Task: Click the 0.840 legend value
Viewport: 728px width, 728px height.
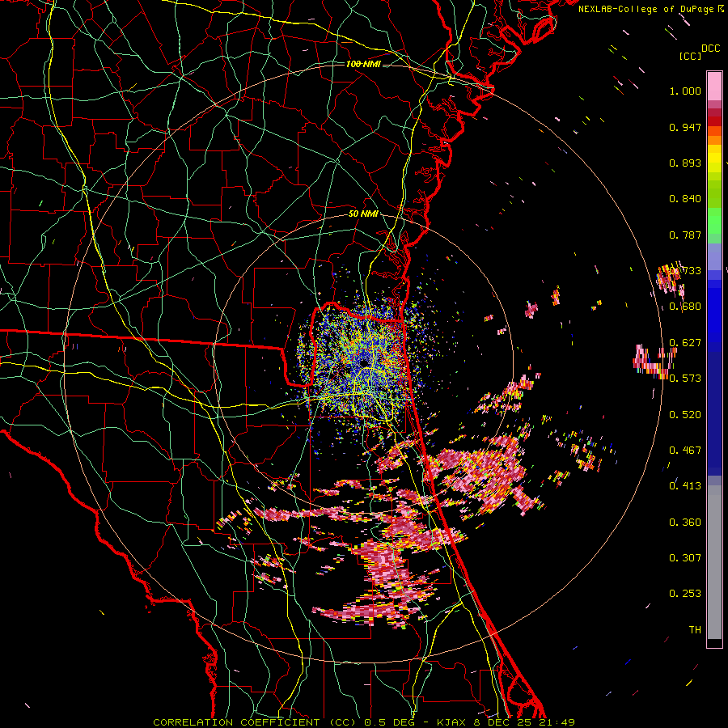Action: click(x=685, y=199)
